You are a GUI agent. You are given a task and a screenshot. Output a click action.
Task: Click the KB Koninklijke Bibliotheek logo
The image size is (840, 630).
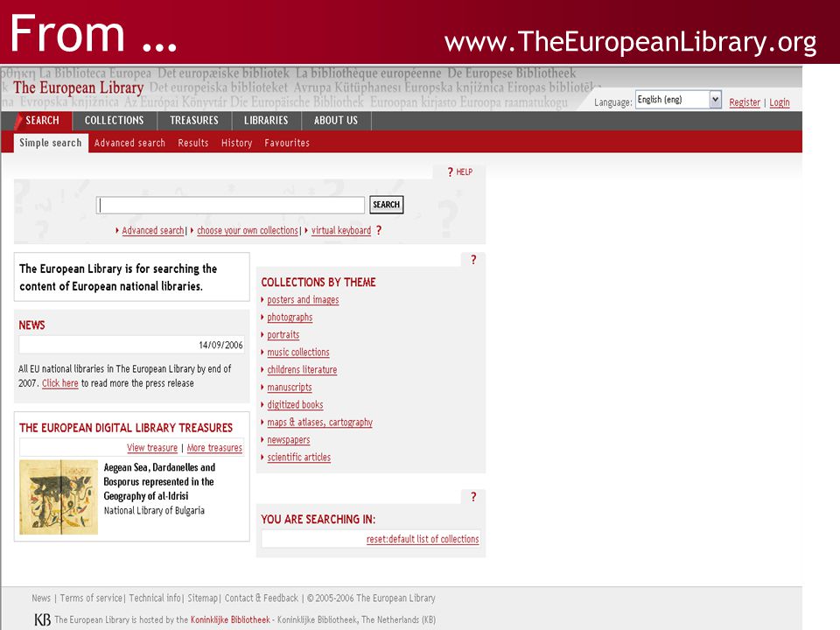tap(43, 619)
